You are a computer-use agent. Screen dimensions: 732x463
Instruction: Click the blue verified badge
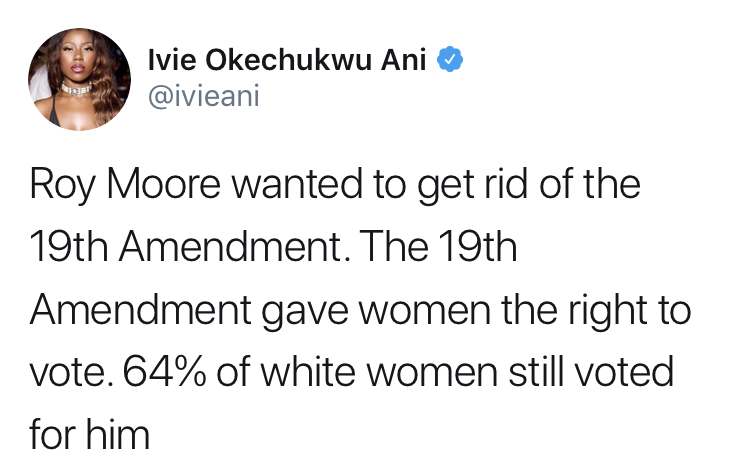tap(450, 60)
